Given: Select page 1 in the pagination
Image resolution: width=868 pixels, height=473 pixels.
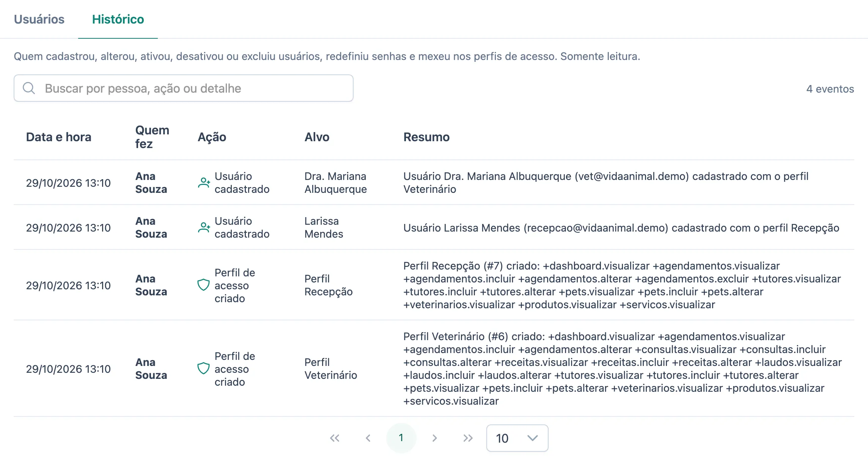Looking at the screenshot, I should tap(401, 438).
